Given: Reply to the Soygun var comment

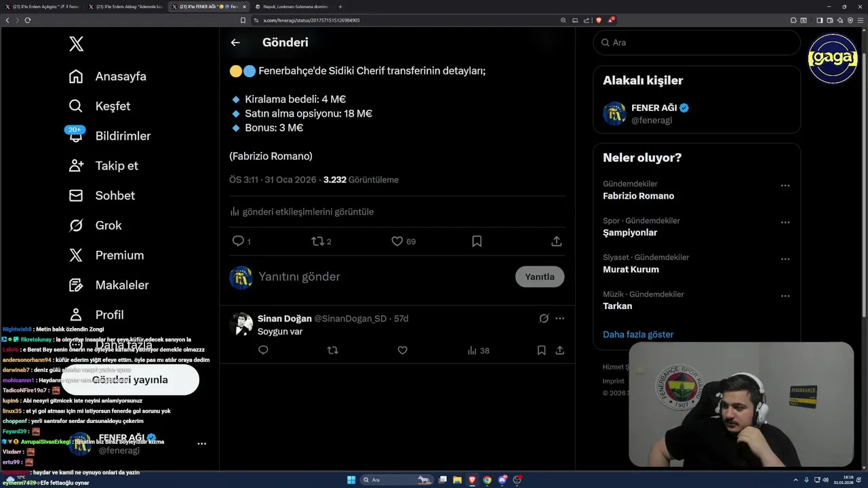Looking at the screenshot, I should point(264,350).
